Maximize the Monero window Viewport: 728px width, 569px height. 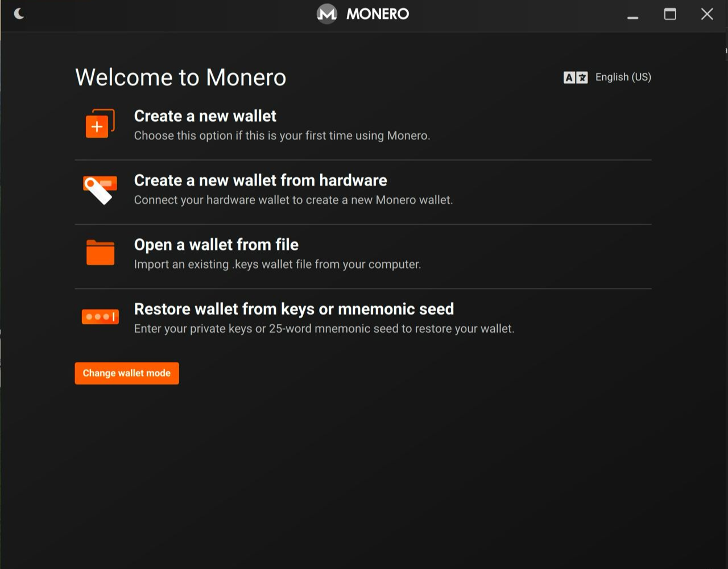[670, 14]
